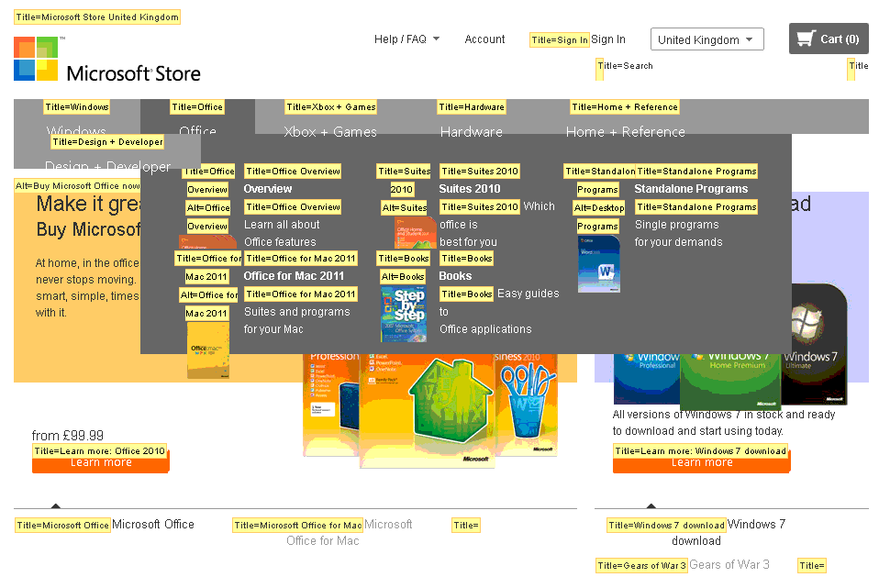Open the shopping cart
This screenshot has width=879, height=588.
click(828, 39)
